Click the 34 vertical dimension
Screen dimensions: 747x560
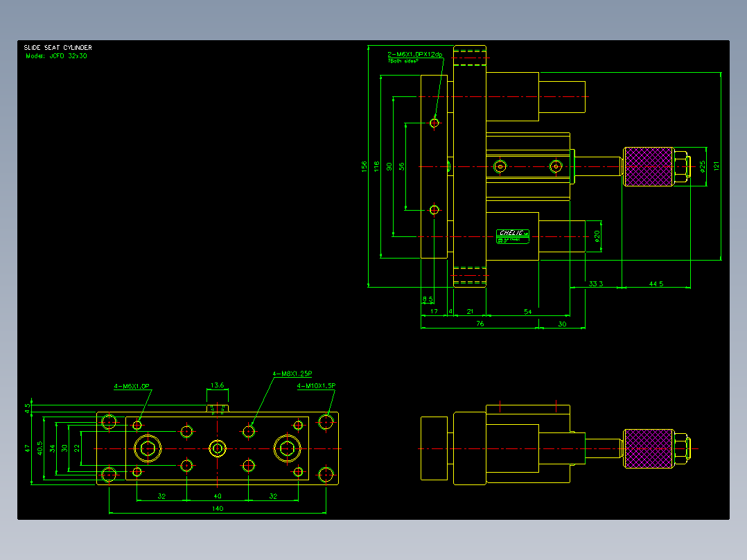(53, 448)
